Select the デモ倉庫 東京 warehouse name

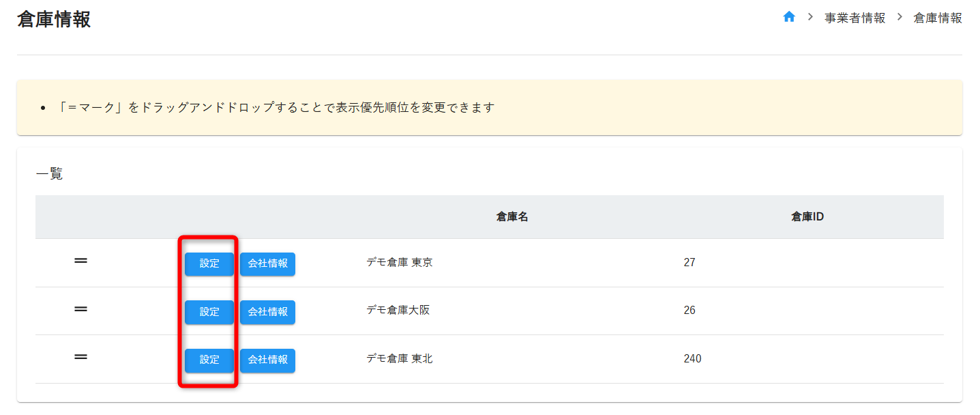(x=399, y=263)
